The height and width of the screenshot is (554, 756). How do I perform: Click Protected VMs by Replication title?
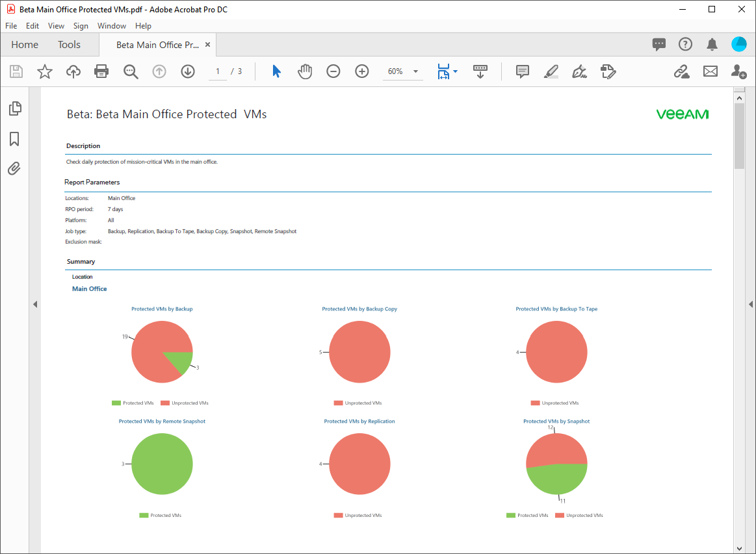[359, 421]
